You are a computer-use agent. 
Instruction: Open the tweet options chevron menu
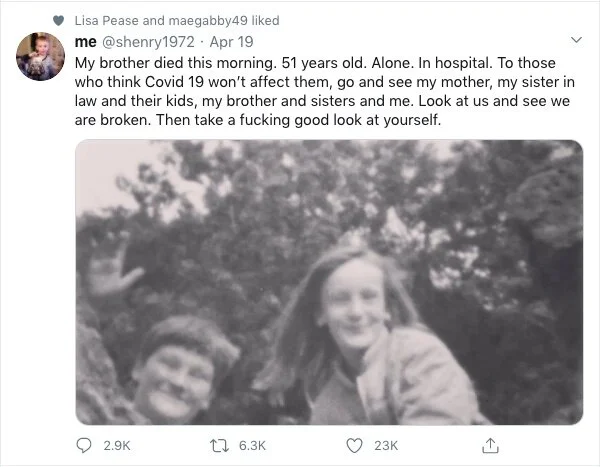point(574,41)
